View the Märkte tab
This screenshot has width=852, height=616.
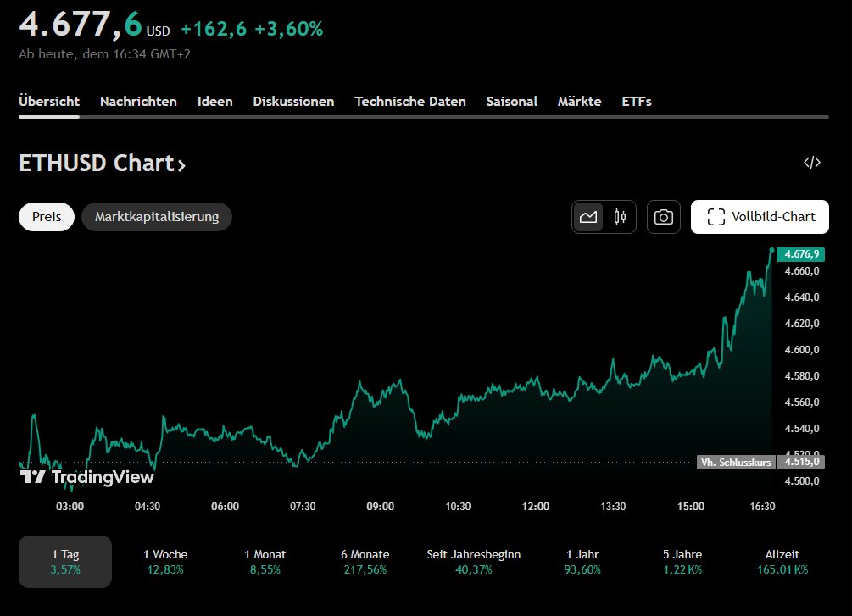coord(580,101)
